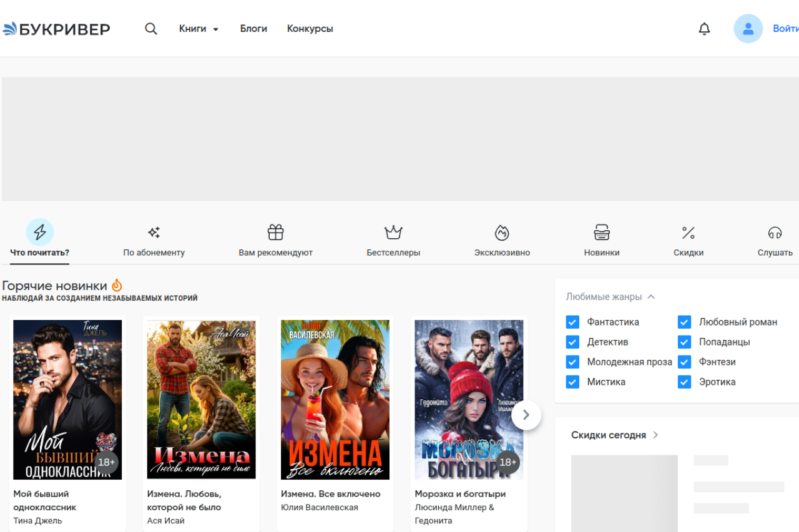
Task: Expand the Книги dropdown menu
Action: tap(199, 29)
